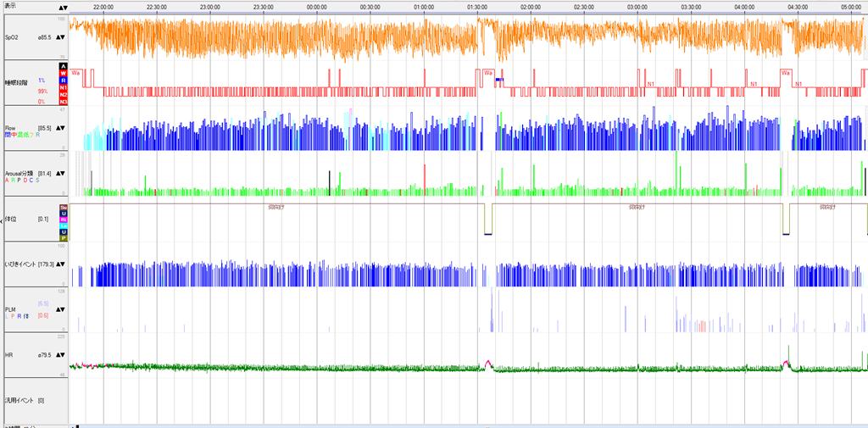The width and height of the screenshot is (868, 428).
Task: Select the N3 sleep stage legend box
Action: tap(63, 102)
